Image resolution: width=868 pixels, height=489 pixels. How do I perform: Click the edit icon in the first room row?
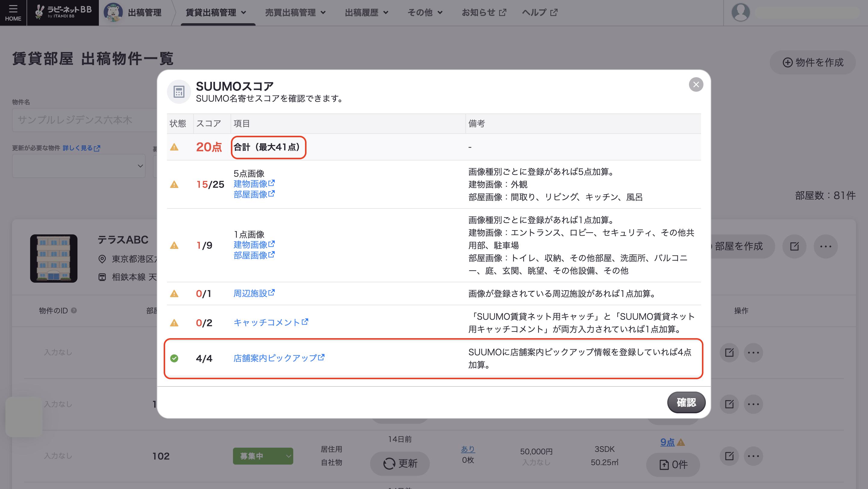[729, 352]
